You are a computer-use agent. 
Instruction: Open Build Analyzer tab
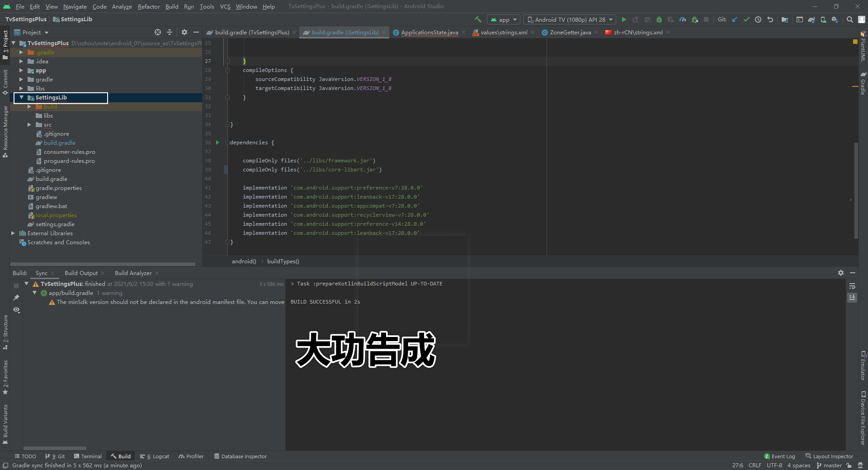133,273
